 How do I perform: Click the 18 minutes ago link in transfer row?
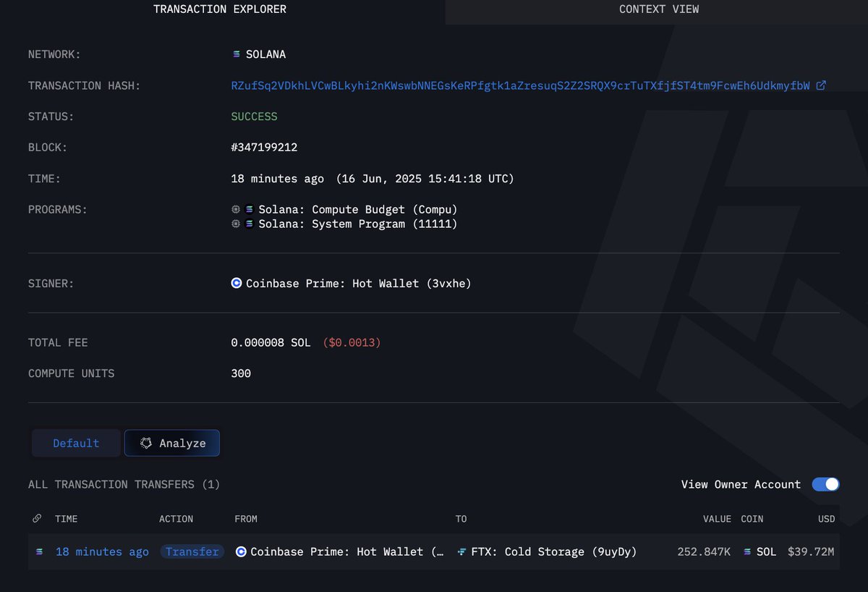[102, 551]
